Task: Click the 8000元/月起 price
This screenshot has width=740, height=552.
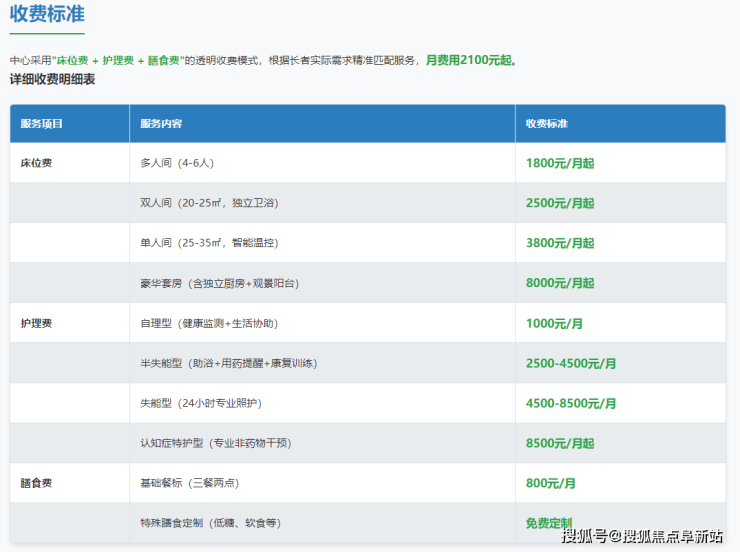Action: click(560, 283)
